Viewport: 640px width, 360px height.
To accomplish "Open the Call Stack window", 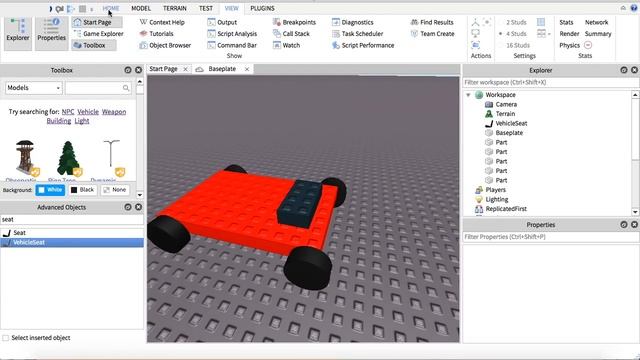I will pyautogui.click(x=291, y=34).
